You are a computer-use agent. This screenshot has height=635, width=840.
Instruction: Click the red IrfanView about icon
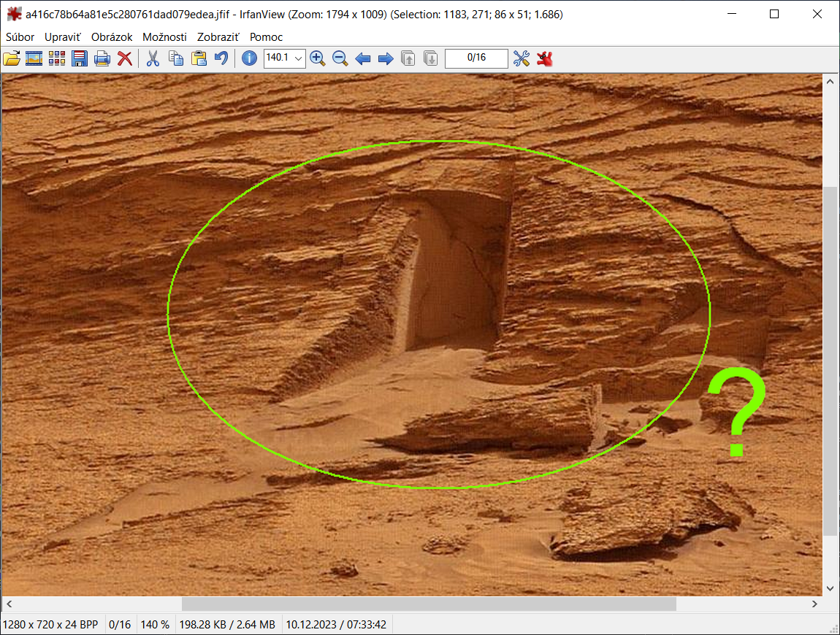coord(544,58)
